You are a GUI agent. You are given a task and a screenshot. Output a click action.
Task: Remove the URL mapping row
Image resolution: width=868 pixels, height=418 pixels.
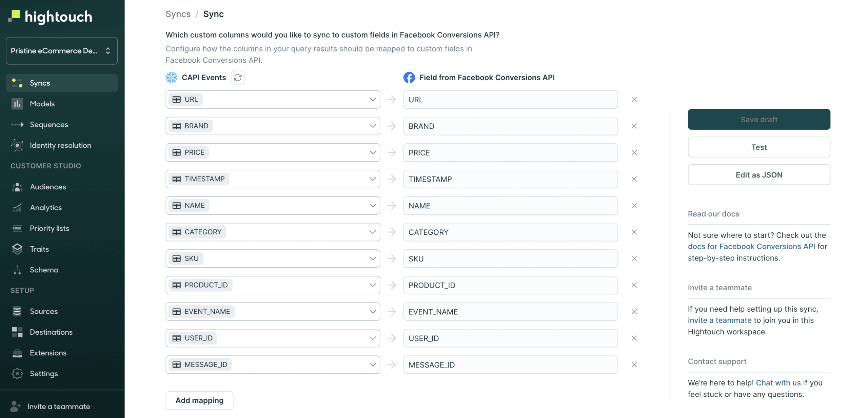(634, 100)
